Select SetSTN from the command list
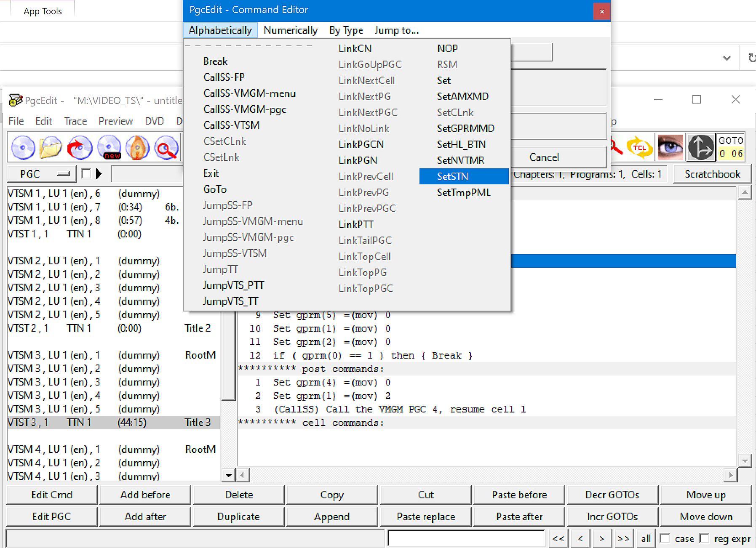The height and width of the screenshot is (548, 756). tap(453, 176)
